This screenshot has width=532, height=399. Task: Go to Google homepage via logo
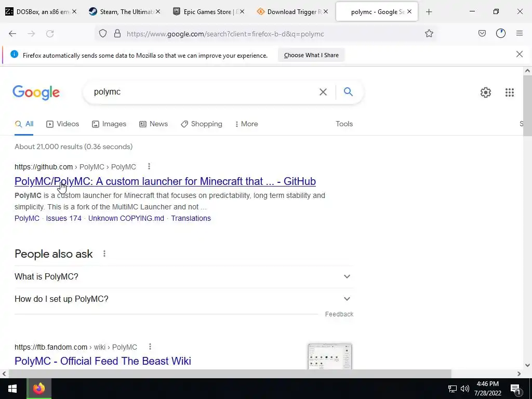pyautogui.click(x=36, y=92)
